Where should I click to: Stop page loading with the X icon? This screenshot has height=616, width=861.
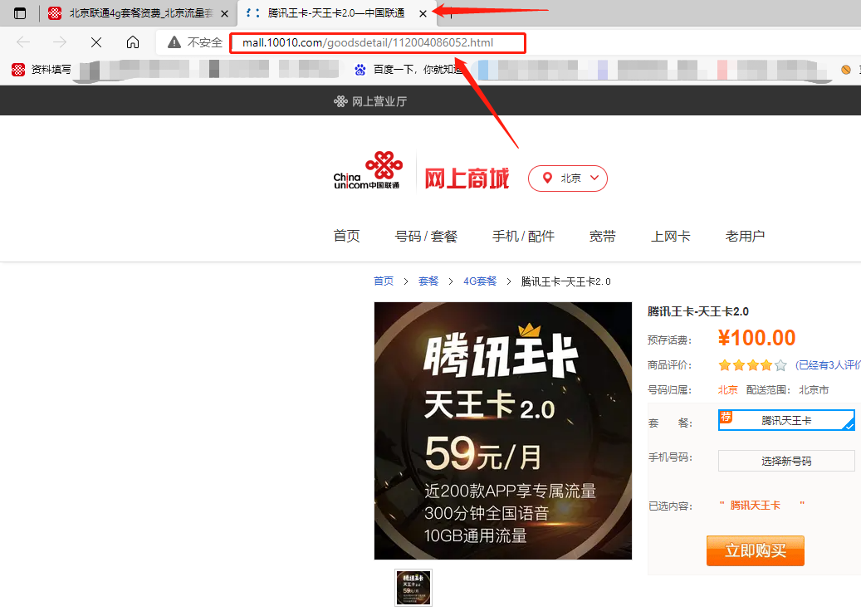pyautogui.click(x=96, y=42)
